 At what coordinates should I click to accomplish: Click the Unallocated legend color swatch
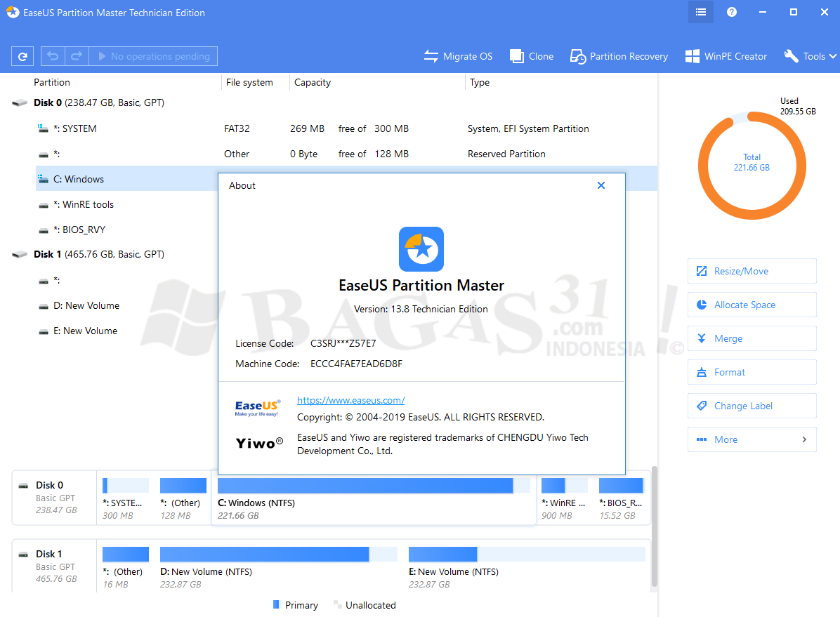pyautogui.click(x=338, y=604)
